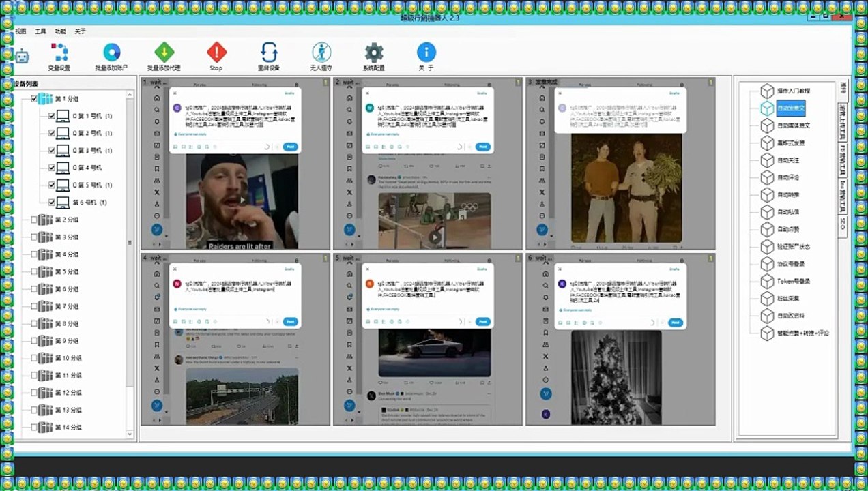The height and width of the screenshot is (491, 868).
Task: Switch to the SEO vertical tab
Action: 843,226
